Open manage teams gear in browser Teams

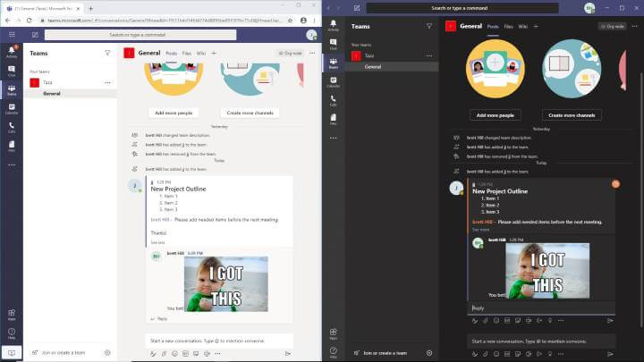pyautogui.click(x=107, y=352)
